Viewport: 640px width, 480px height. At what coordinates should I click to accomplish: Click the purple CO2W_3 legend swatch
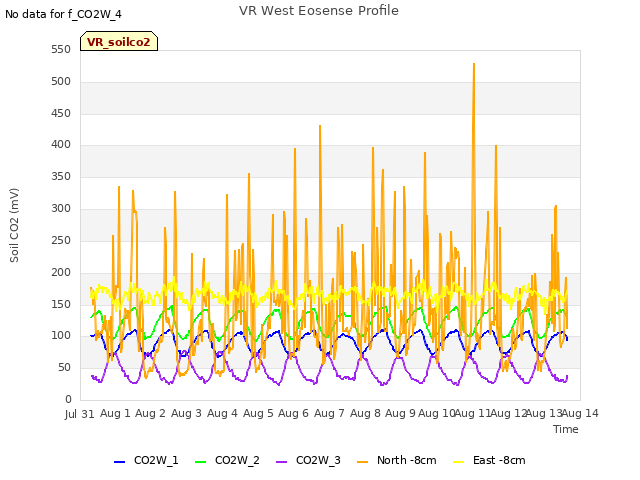(282, 462)
